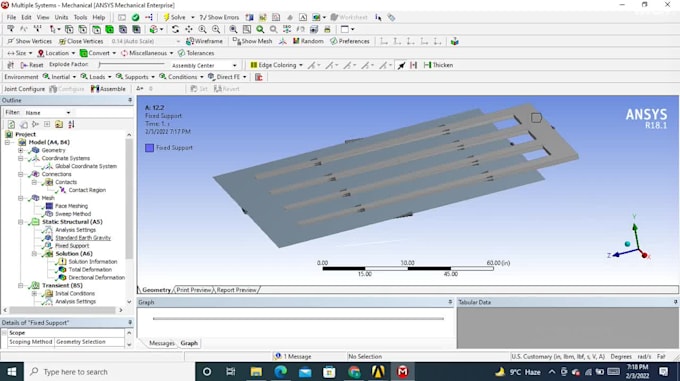Select the Pan view tool

click(189, 29)
